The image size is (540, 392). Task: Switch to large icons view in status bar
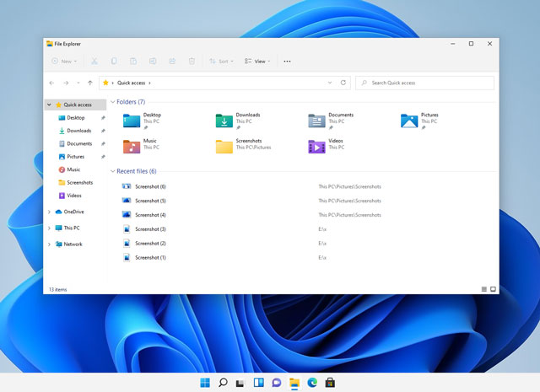click(493, 289)
